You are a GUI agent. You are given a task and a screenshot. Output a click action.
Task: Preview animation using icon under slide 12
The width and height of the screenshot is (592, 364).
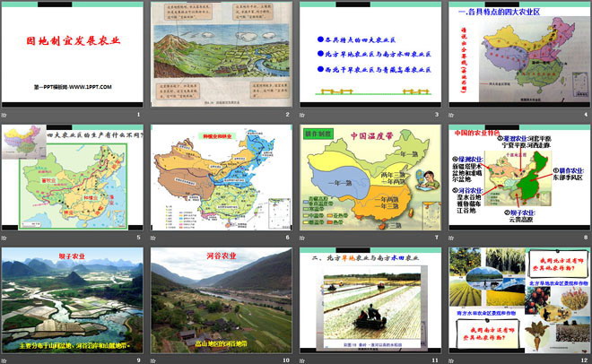(452, 359)
